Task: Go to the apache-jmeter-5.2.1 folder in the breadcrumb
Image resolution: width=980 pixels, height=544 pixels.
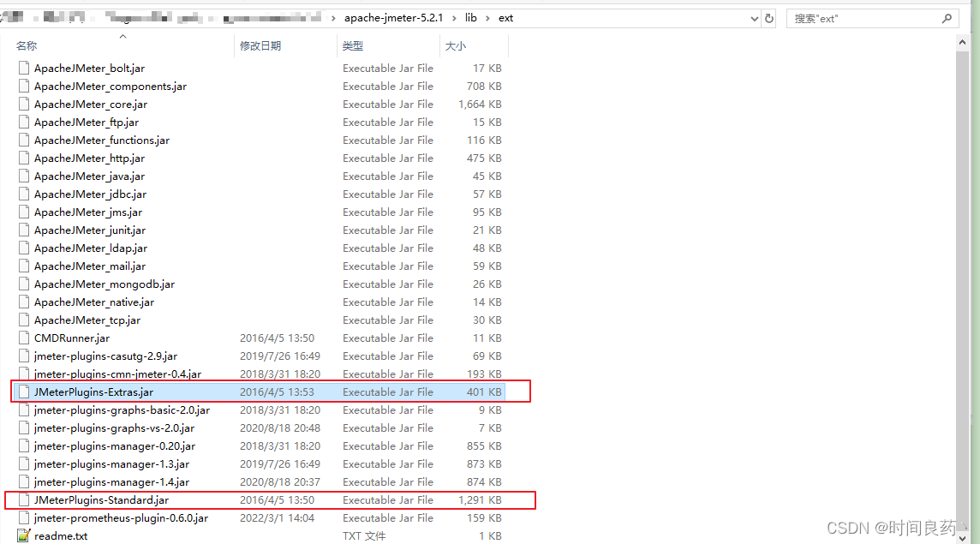Action: click(394, 18)
